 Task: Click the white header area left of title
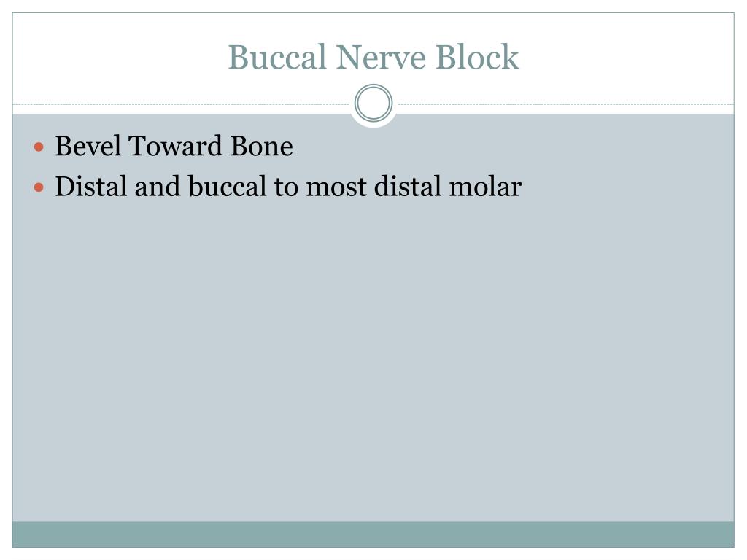(x=119, y=57)
